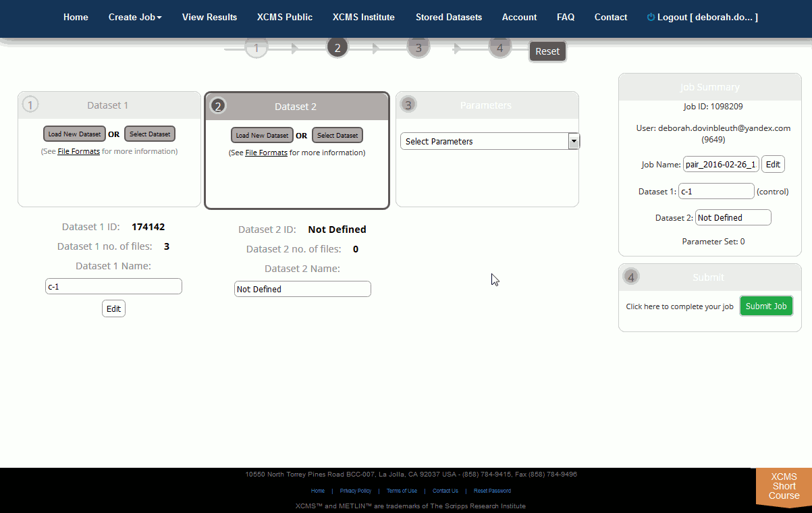This screenshot has height=513, width=812.
Task: Click the Dataset 1 Name field containing c-1
Action: 113,286
